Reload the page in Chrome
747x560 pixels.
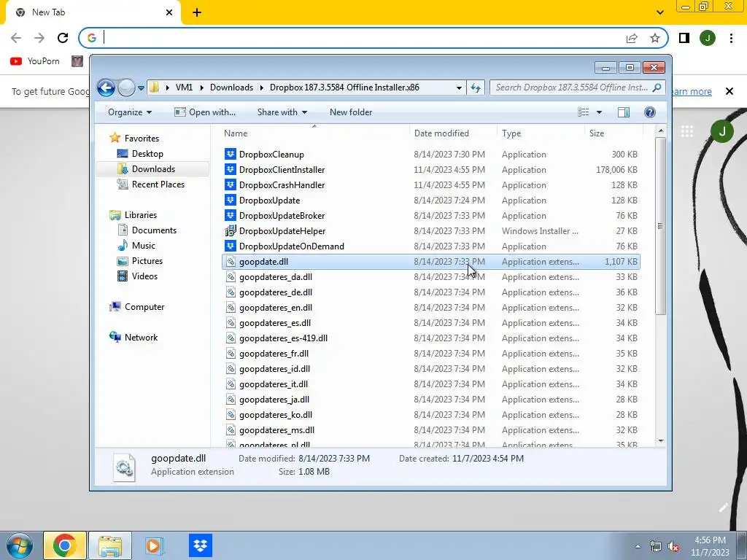[63, 38]
